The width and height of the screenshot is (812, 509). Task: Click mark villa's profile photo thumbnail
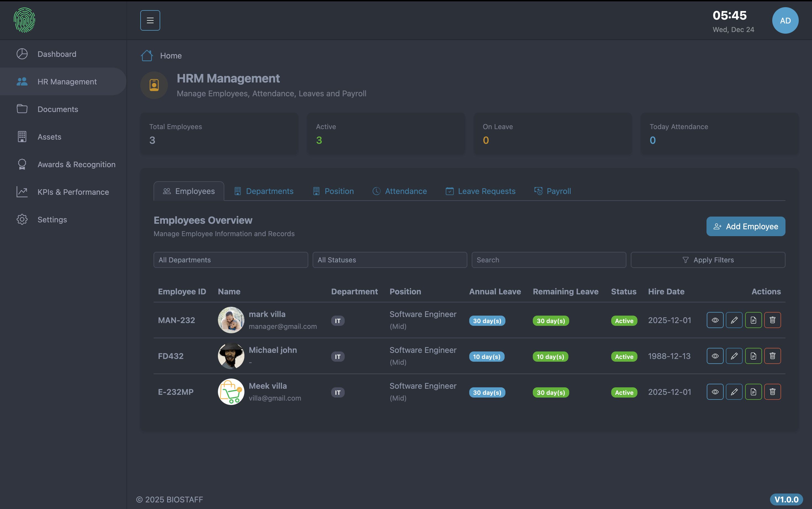point(231,320)
